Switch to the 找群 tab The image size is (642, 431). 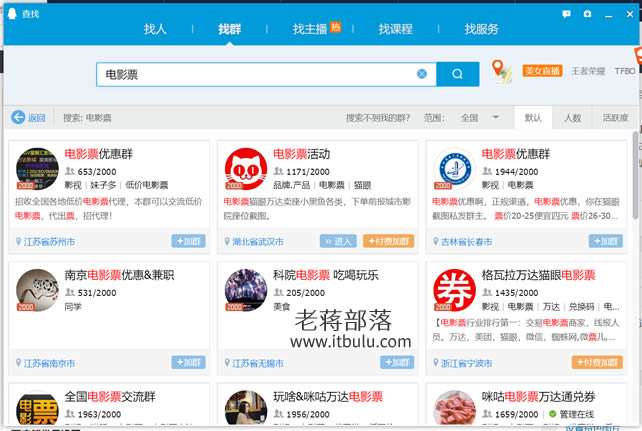pos(230,29)
